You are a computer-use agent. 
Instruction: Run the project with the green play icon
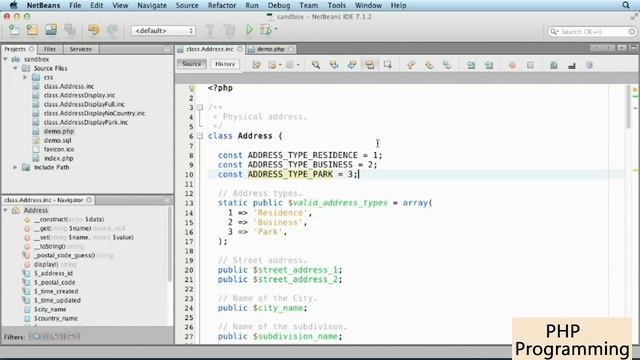click(249, 30)
